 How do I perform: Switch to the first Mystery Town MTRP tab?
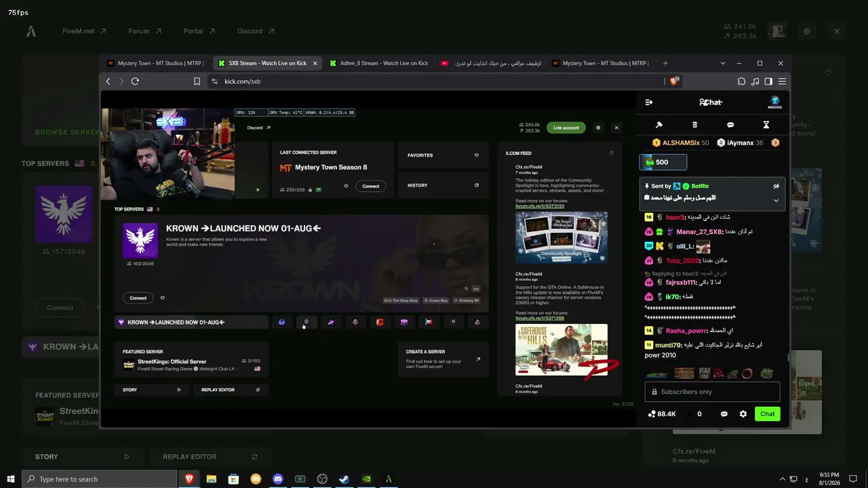[156, 63]
